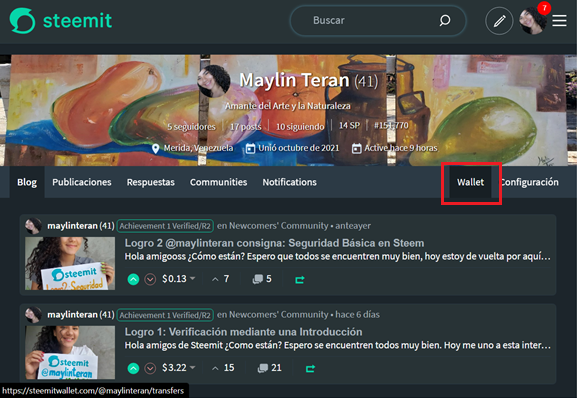Open the Notifications tab

click(289, 182)
